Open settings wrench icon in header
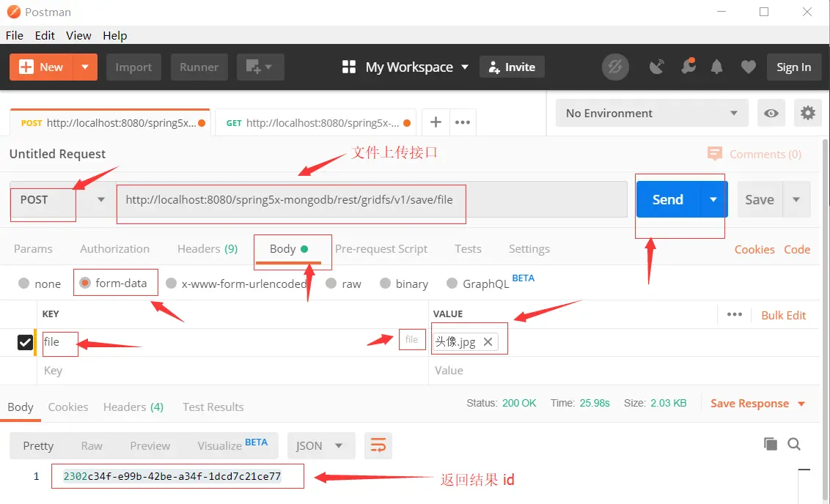Screen dimensions: 830x504 (x=688, y=67)
